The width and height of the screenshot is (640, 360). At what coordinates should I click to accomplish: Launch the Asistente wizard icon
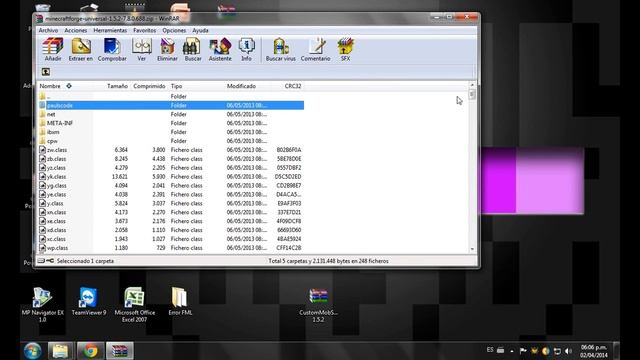pyautogui.click(x=220, y=49)
